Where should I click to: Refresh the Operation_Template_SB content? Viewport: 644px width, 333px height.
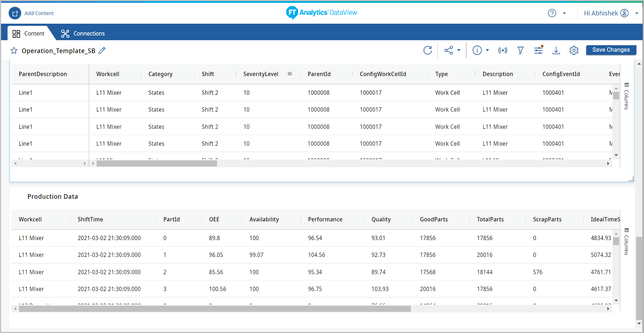click(427, 50)
